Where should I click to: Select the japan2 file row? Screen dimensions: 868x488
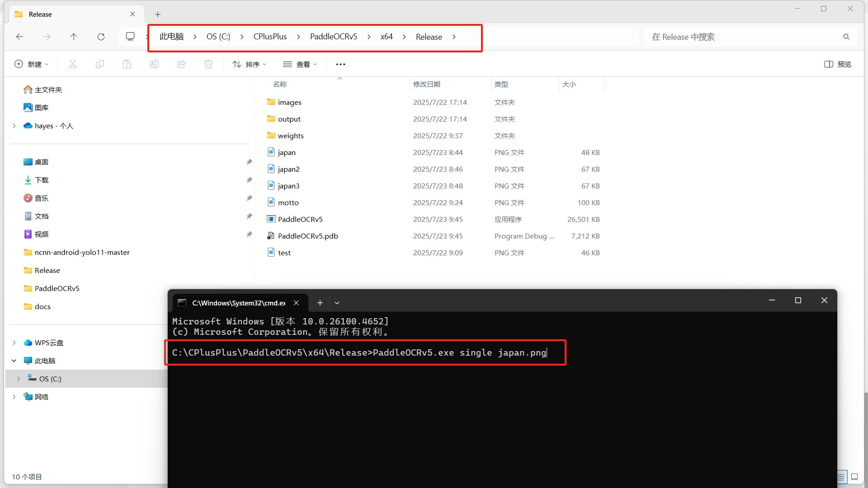tap(434, 169)
